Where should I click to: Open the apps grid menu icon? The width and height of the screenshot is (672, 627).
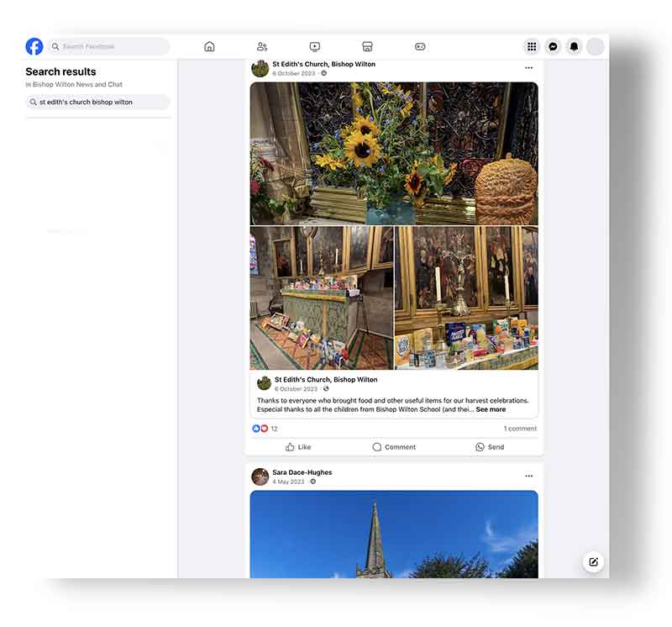click(532, 47)
